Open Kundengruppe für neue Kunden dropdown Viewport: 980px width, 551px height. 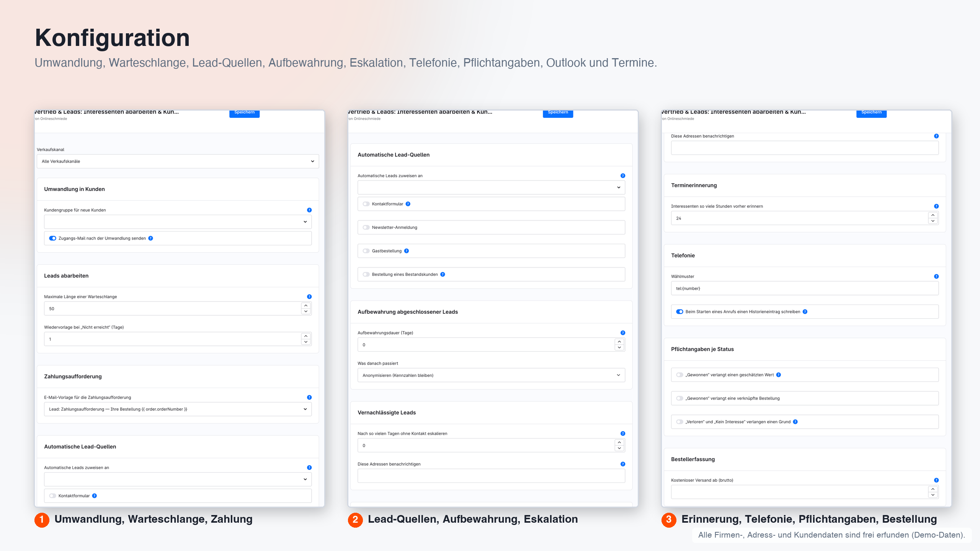pos(178,222)
